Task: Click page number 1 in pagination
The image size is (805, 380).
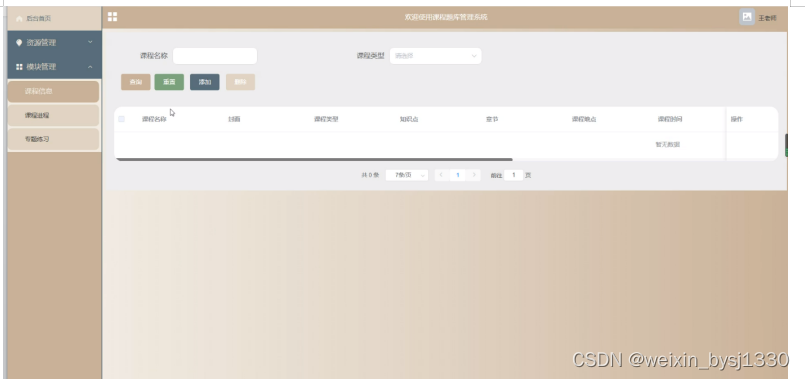Action: (457, 175)
